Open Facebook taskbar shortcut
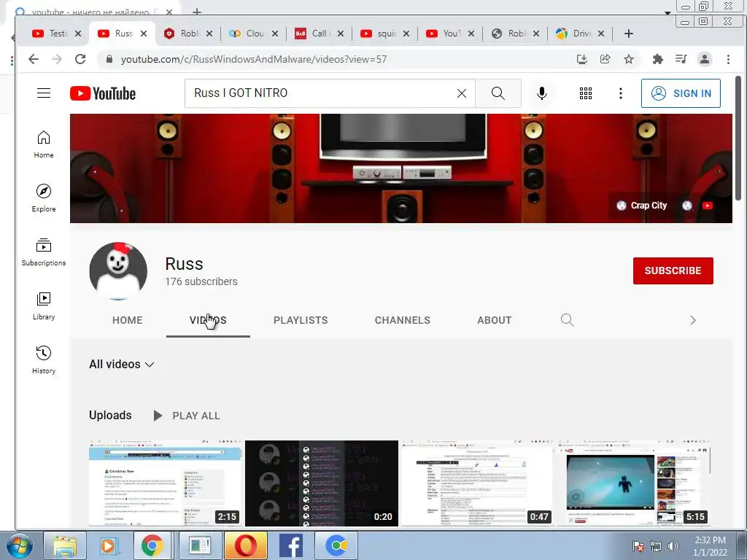Image resolution: width=747 pixels, height=560 pixels. pos(290,545)
